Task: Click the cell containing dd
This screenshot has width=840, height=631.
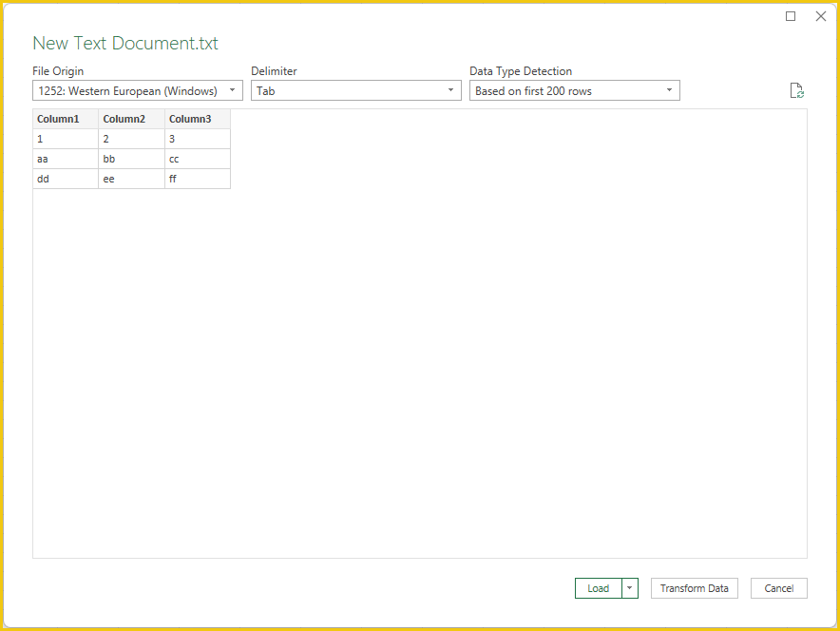Action: click(66, 179)
